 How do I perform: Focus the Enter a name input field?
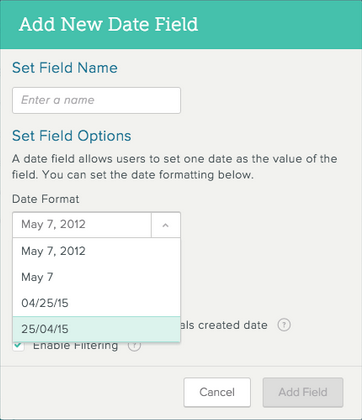(97, 100)
